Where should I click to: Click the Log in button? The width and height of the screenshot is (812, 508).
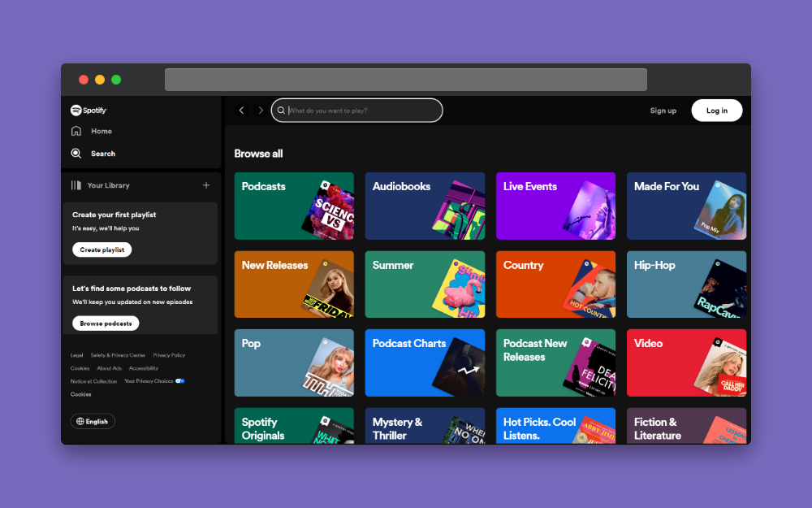coord(717,111)
